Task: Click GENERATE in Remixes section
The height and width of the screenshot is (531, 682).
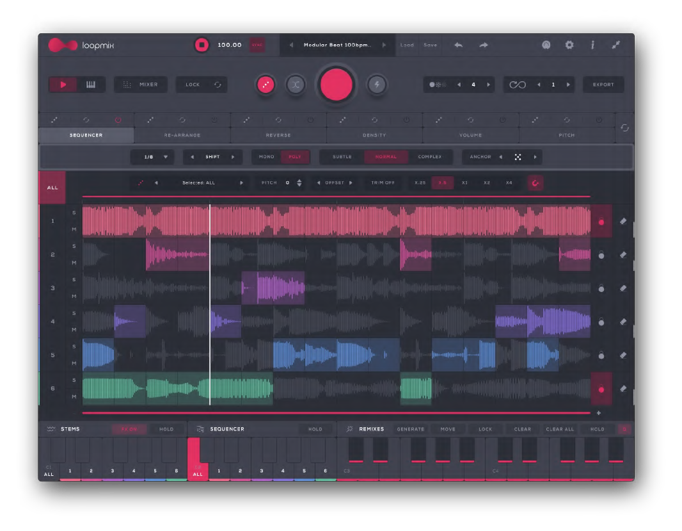Action: point(410,429)
